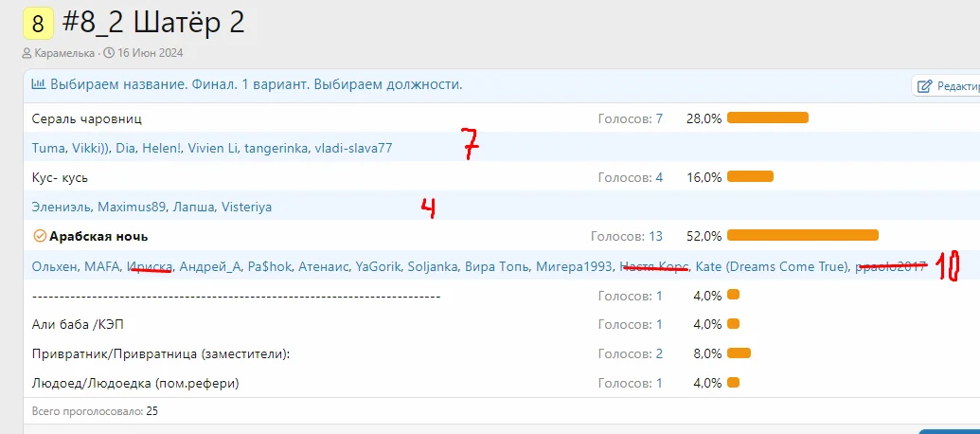The height and width of the screenshot is (434, 980).
Task: Open Голосов: 1 for Али баба option
Action: 630,325
